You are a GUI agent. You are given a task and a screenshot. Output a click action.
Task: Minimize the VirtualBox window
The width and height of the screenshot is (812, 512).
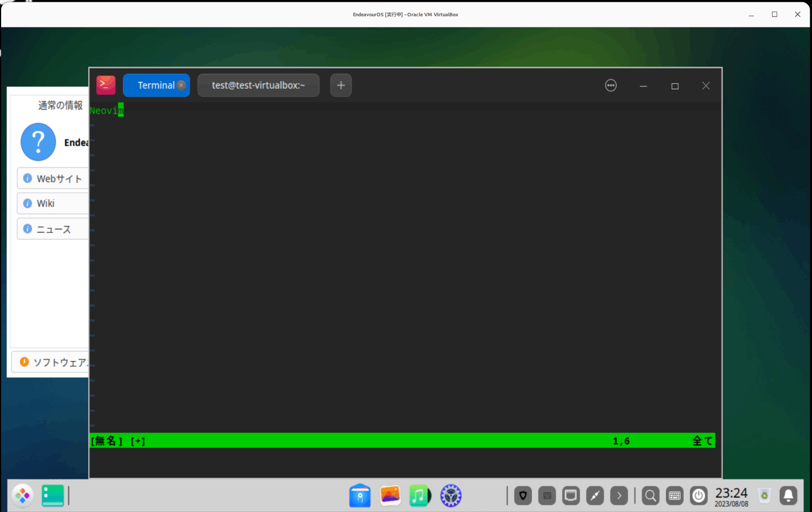(x=752, y=15)
